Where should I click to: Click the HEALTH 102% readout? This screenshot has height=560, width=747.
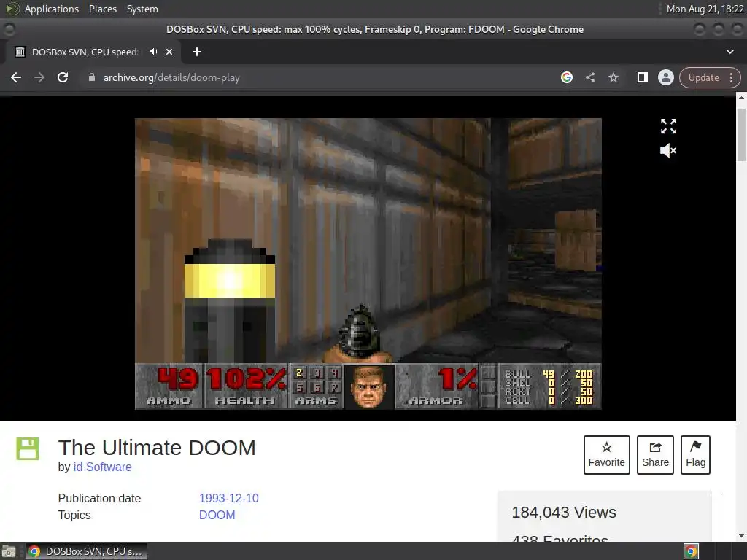click(x=246, y=386)
